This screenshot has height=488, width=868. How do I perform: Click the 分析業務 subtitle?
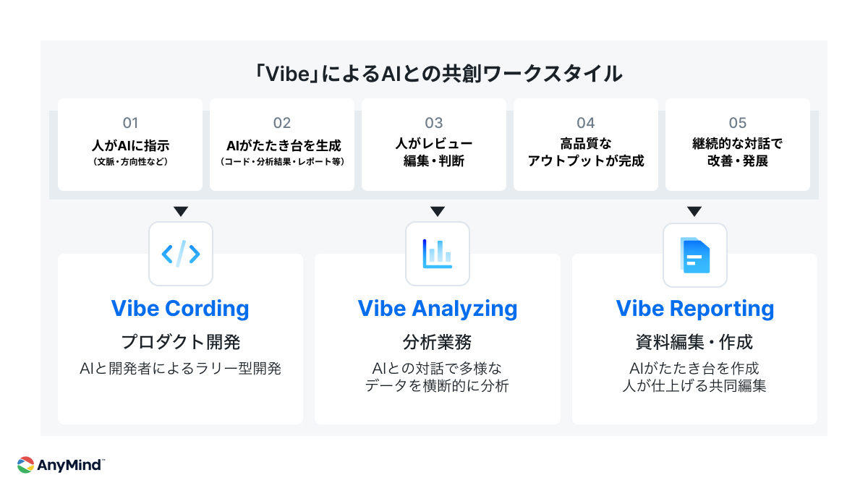tap(438, 341)
